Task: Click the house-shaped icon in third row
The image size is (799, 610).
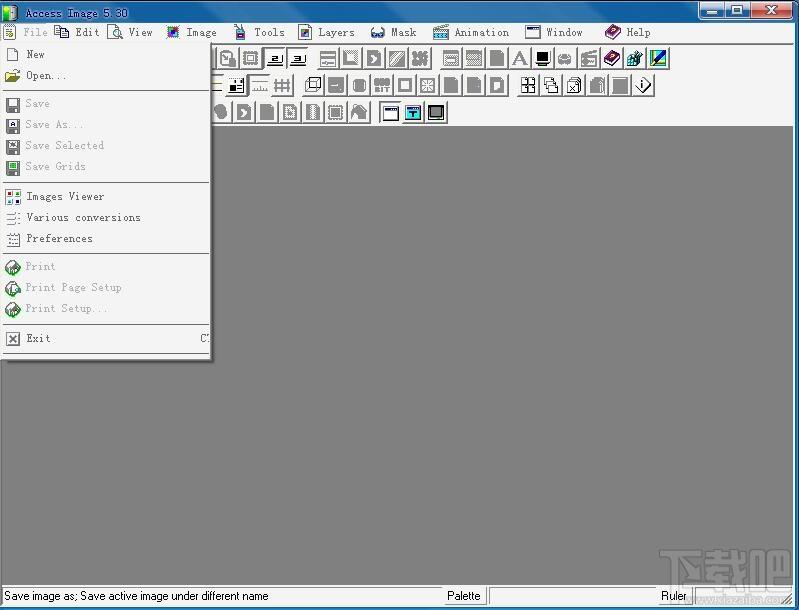Action: (359, 112)
